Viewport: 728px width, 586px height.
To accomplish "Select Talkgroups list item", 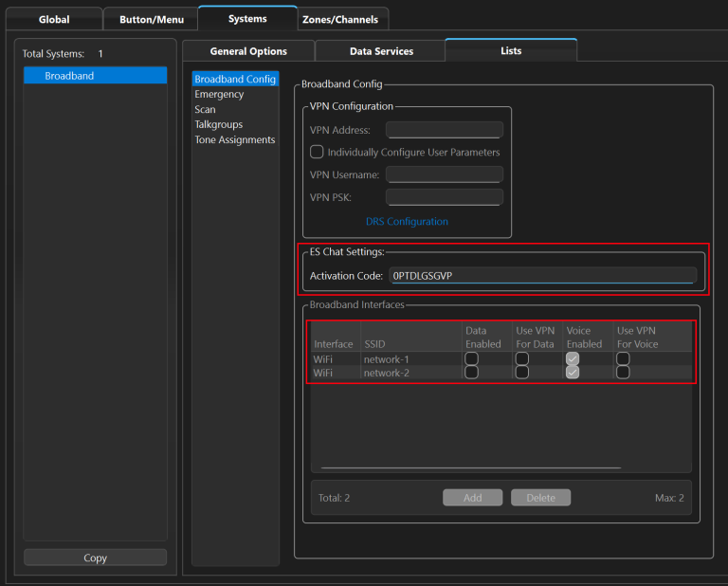I will pyautogui.click(x=218, y=125).
